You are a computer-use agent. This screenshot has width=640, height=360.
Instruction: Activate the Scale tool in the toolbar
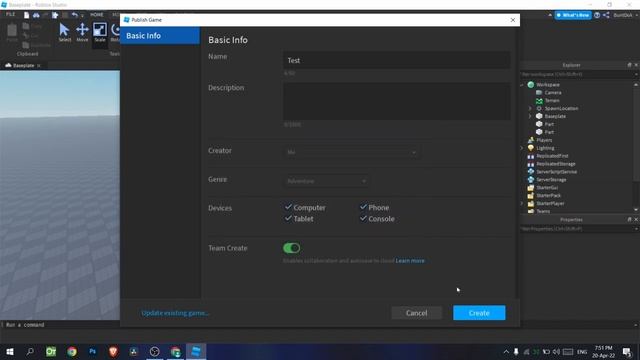pyautogui.click(x=100, y=32)
